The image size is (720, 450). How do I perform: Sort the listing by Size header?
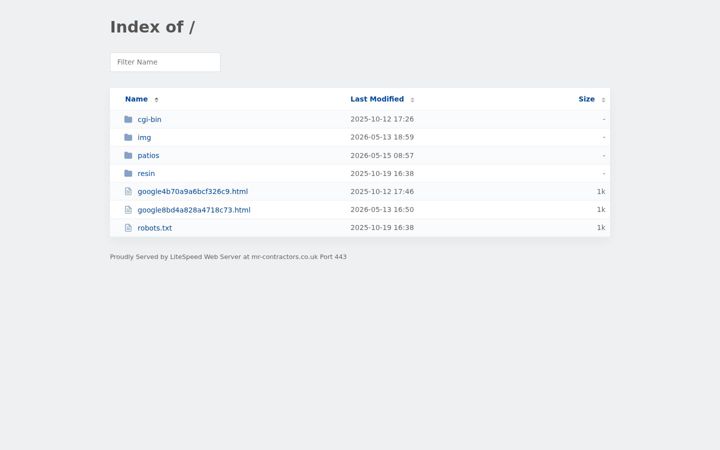click(x=586, y=99)
